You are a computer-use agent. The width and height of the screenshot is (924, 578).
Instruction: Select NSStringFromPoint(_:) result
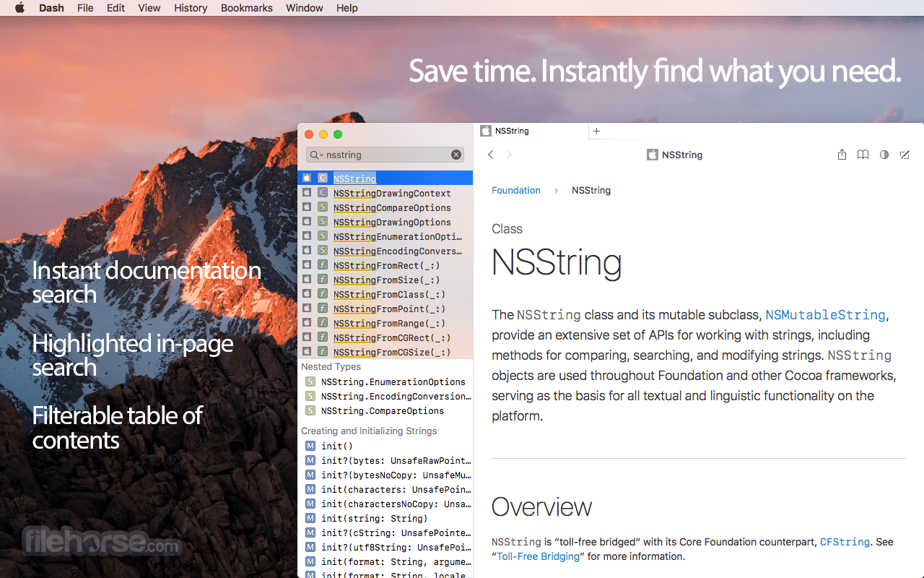click(x=385, y=309)
